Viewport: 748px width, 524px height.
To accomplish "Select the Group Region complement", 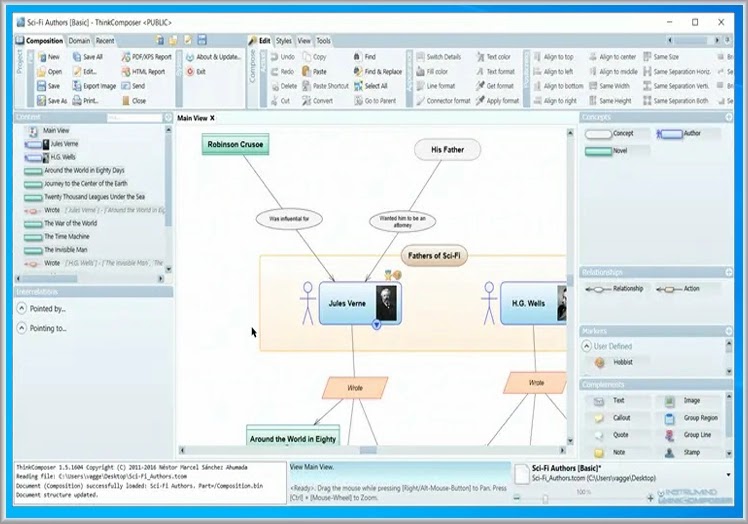I will [x=691, y=418].
